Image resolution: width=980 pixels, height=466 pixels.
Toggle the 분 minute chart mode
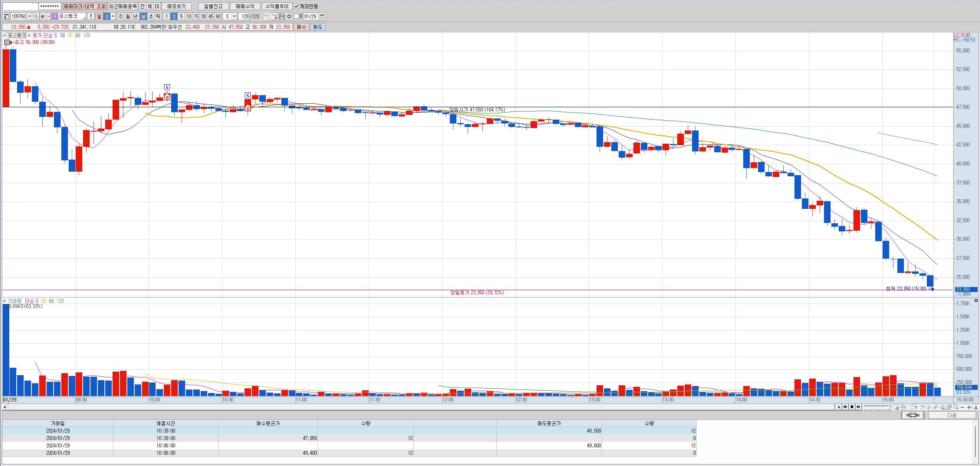click(143, 16)
